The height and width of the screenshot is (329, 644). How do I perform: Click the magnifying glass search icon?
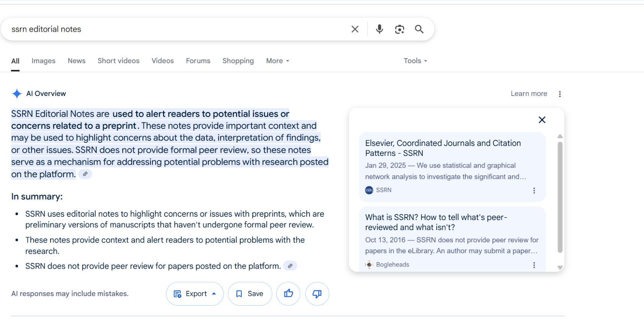419,29
